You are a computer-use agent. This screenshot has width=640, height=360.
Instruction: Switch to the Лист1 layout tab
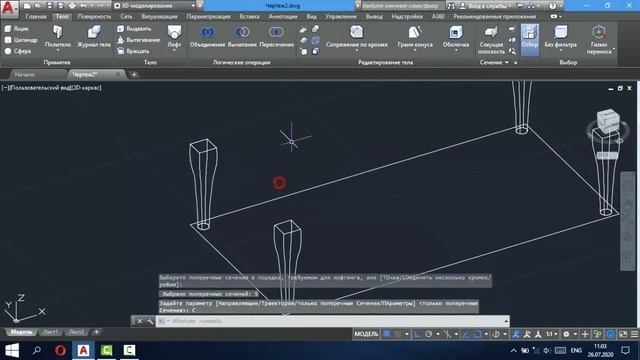50,332
